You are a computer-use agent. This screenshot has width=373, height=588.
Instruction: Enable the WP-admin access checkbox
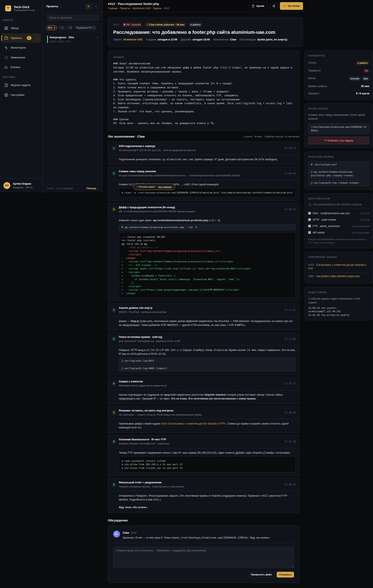pos(309,232)
